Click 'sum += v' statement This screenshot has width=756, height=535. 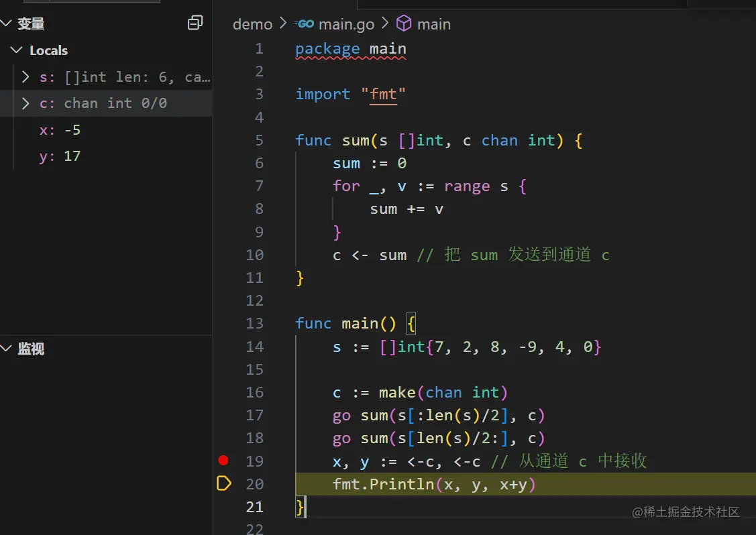(x=407, y=209)
